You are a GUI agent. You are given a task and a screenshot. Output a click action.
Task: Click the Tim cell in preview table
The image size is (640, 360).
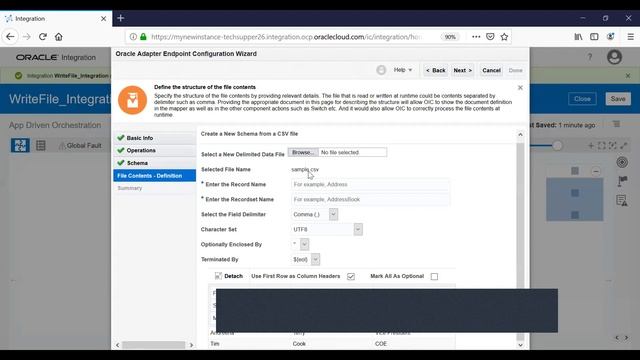[215, 344]
